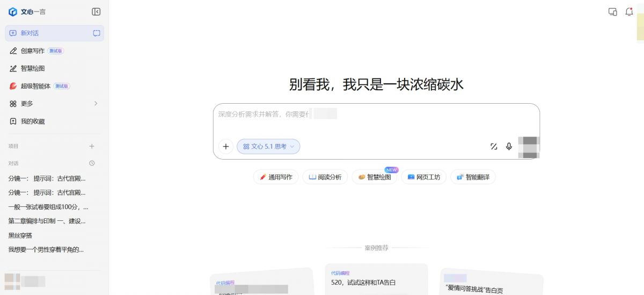
Task: Click the user profile area at sidebar bottom
Action: 25,281
